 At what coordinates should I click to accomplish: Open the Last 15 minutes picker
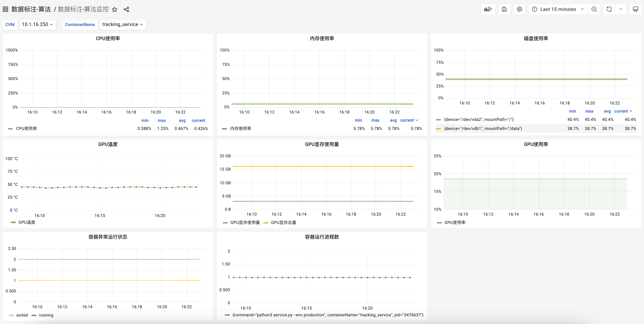(x=558, y=9)
